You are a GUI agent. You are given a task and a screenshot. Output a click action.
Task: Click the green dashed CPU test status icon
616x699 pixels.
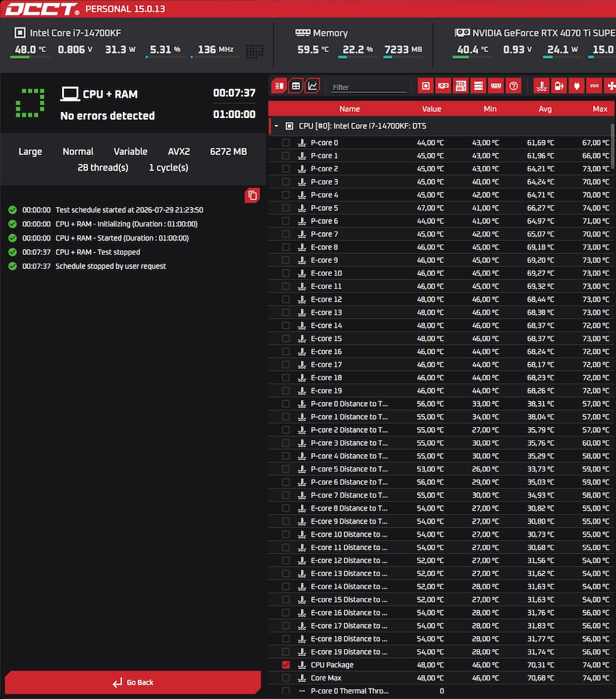tap(30, 103)
